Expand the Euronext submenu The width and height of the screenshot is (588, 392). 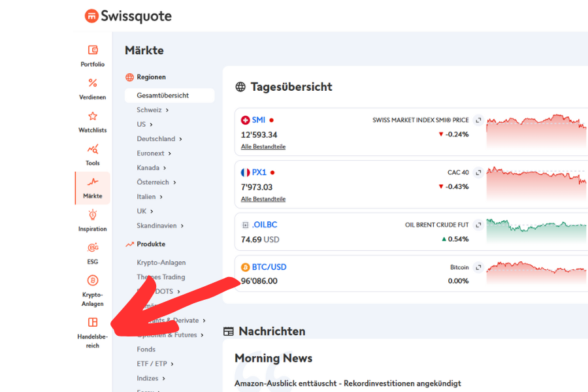coord(169,154)
